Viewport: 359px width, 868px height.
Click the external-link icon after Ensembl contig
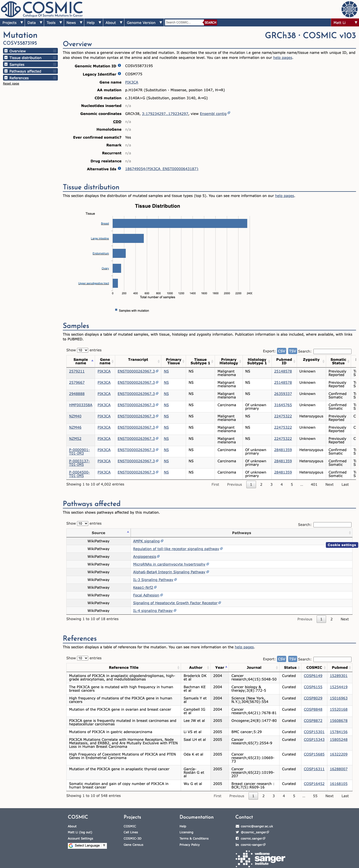[229, 113]
